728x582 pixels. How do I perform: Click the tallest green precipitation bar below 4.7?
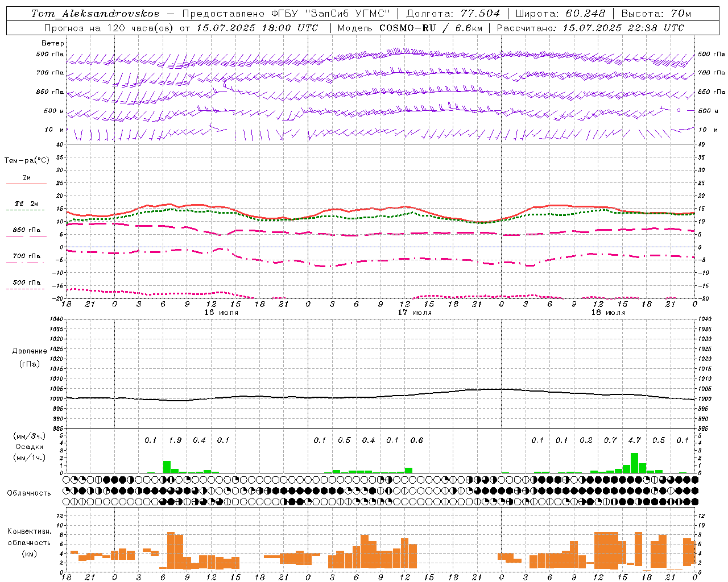(634, 463)
